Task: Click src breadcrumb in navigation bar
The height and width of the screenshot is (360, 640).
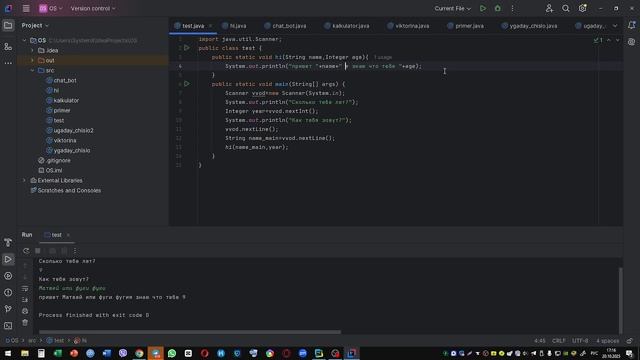Action: click(x=32, y=340)
